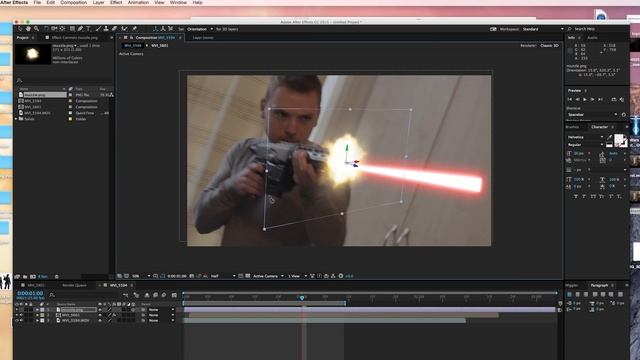Enable Motion Blur for the composition
This screenshot has height=360, width=640.
tap(164, 295)
